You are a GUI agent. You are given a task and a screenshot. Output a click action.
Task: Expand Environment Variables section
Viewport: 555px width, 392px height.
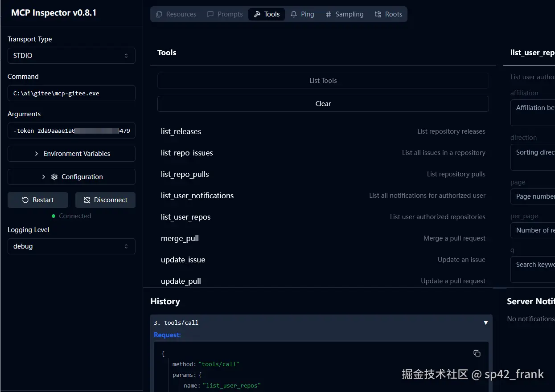tap(71, 154)
